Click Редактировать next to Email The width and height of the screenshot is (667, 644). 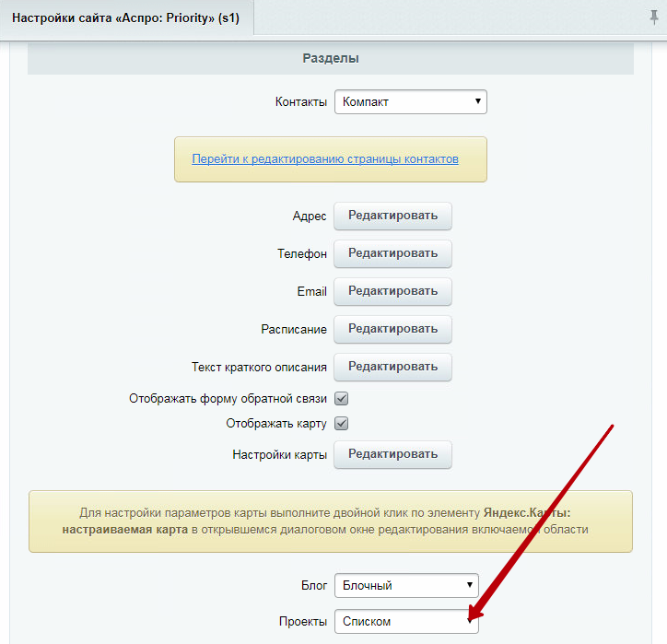coord(392,291)
